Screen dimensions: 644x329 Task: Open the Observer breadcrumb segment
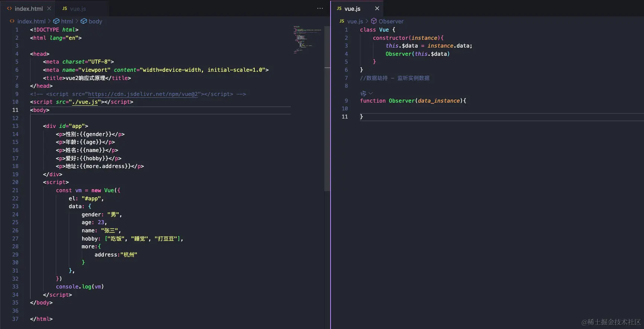coord(391,21)
